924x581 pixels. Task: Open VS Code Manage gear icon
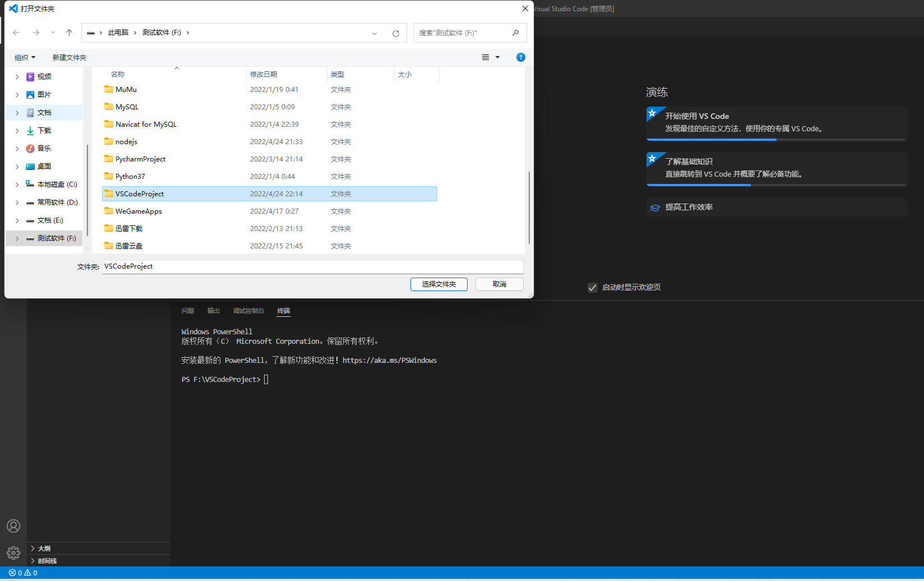(13, 553)
